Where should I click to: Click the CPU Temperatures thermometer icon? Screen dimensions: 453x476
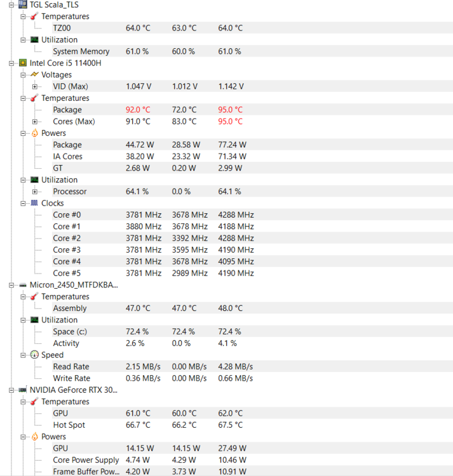coord(35,98)
